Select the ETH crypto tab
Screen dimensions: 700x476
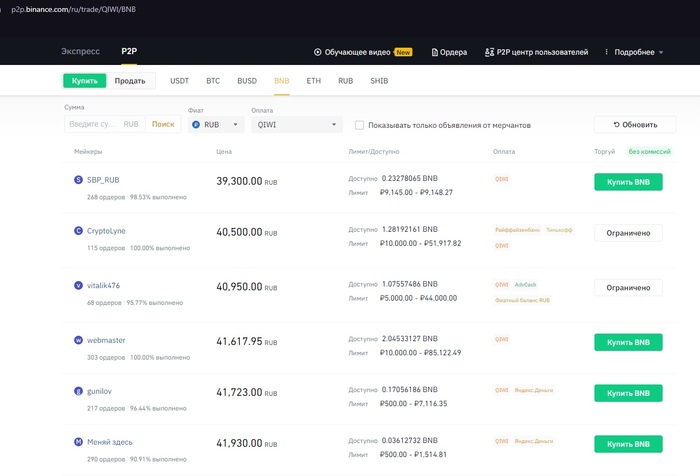click(313, 81)
